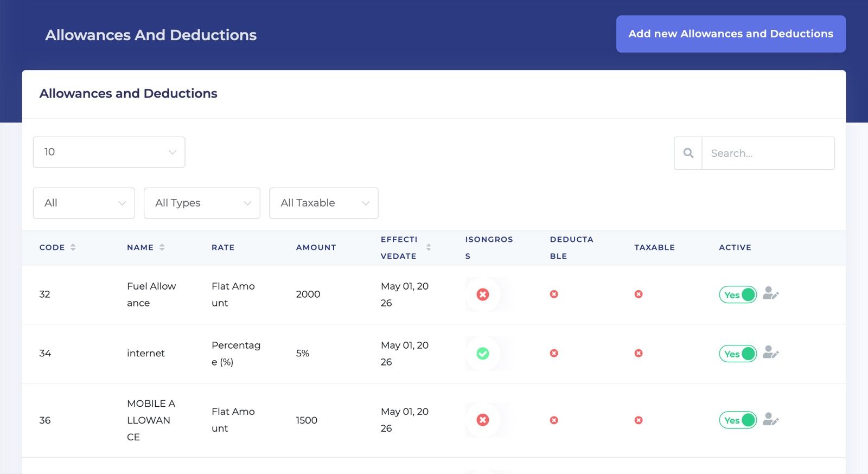
Task: Sort table by Code column arrows
Action: (73, 247)
